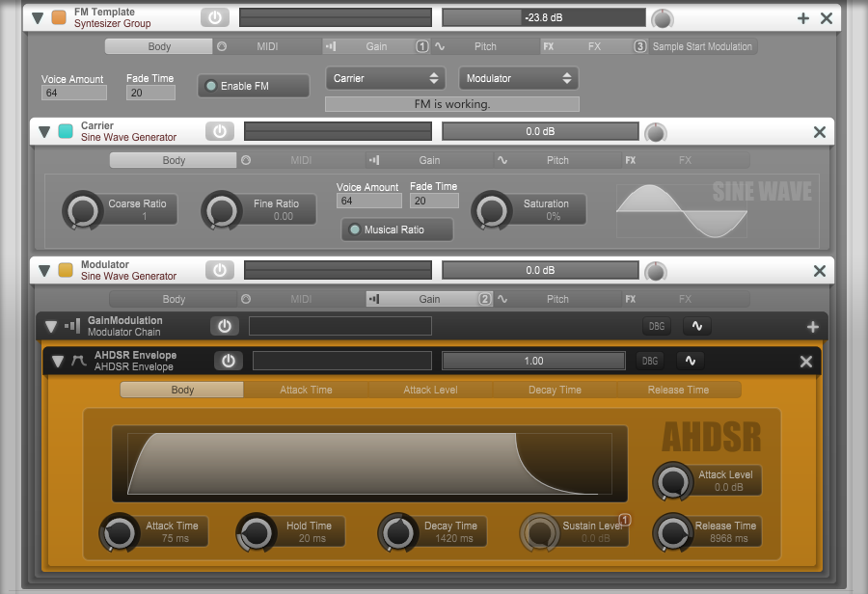This screenshot has height=594, width=868.
Task: Toggle the Carrier generator power button
Action: [220, 131]
